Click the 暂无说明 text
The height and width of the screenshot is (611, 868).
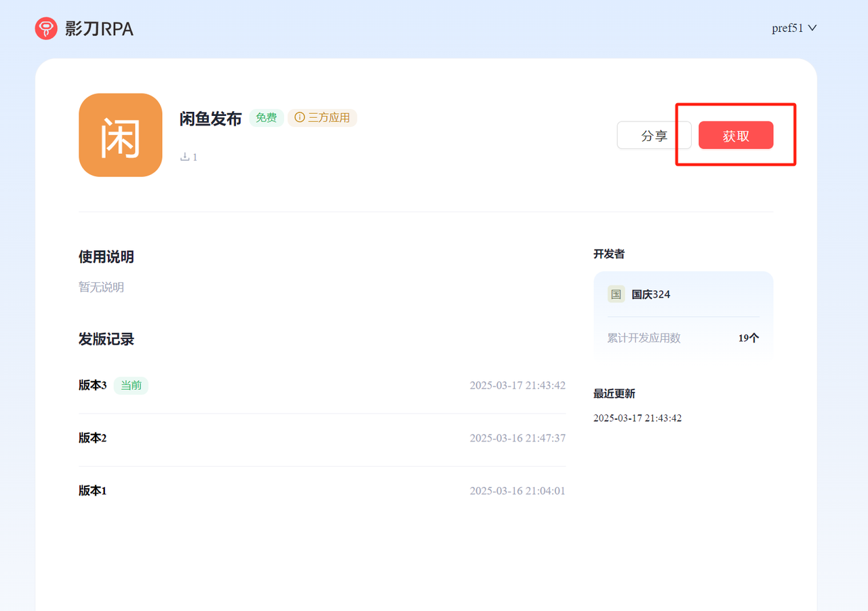point(102,287)
